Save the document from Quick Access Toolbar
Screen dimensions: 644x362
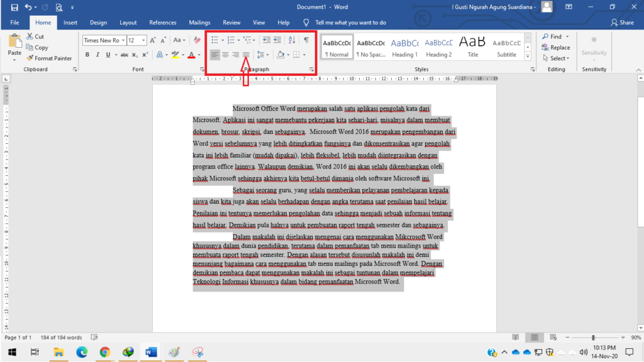[x=14, y=7]
